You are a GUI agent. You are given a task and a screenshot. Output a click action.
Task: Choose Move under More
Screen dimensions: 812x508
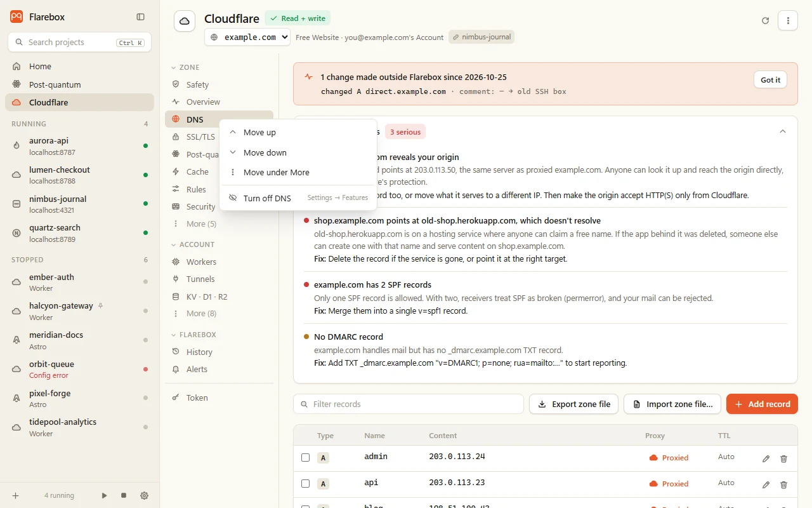click(x=298, y=172)
